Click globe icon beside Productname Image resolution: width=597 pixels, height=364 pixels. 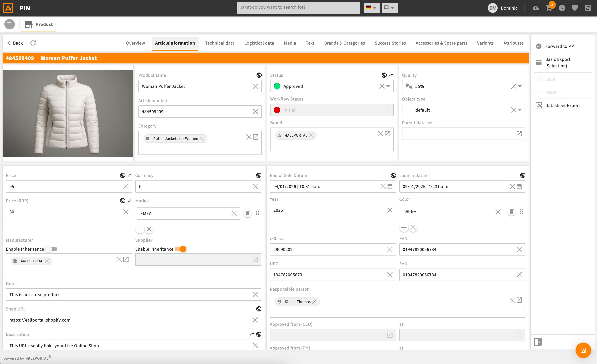pyautogui.click(x=259, y=75)
